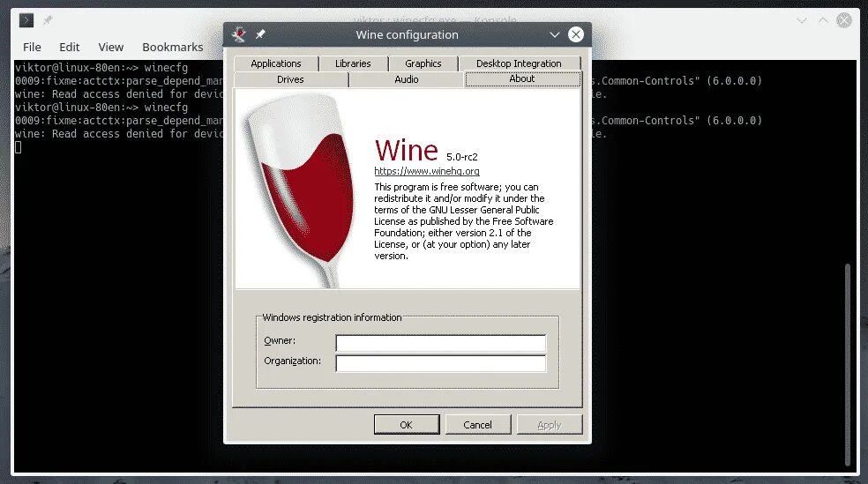Open the Konsole Edit menu
The height and width of the screenshot is (484, 868).
pyautogui.click(x=69, y=47)
